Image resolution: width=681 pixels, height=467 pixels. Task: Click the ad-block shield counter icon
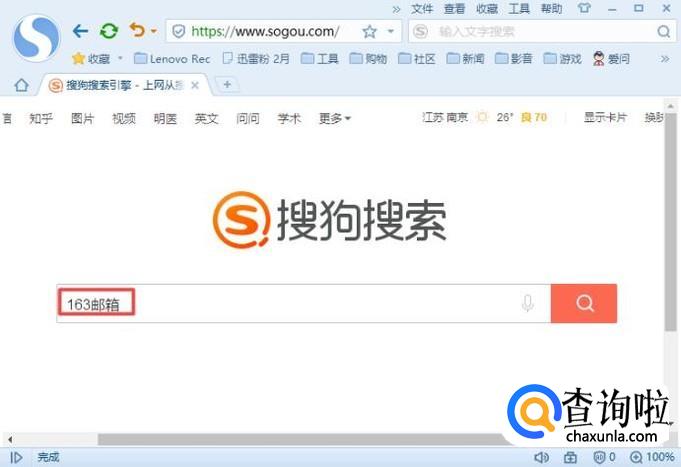[x=604, y=457]
